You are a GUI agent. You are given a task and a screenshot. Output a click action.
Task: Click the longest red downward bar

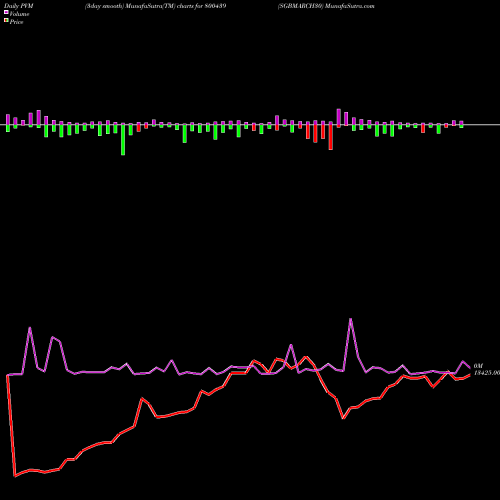point(331,136)
